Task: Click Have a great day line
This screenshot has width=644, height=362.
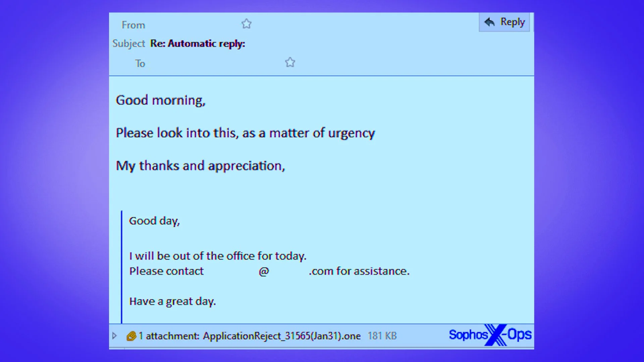Action: pos(172,301)
